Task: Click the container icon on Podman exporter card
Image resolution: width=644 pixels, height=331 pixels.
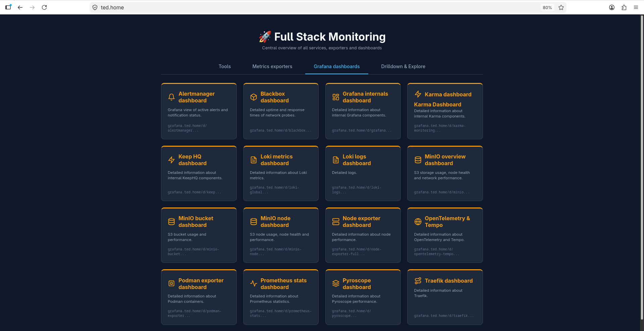Action: click(171, 283)
